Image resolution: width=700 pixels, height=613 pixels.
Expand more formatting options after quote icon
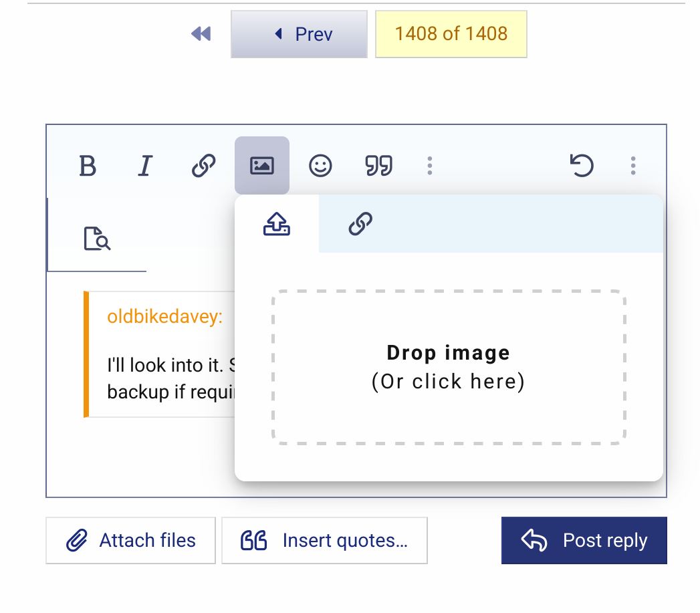[x=430, y=166]
